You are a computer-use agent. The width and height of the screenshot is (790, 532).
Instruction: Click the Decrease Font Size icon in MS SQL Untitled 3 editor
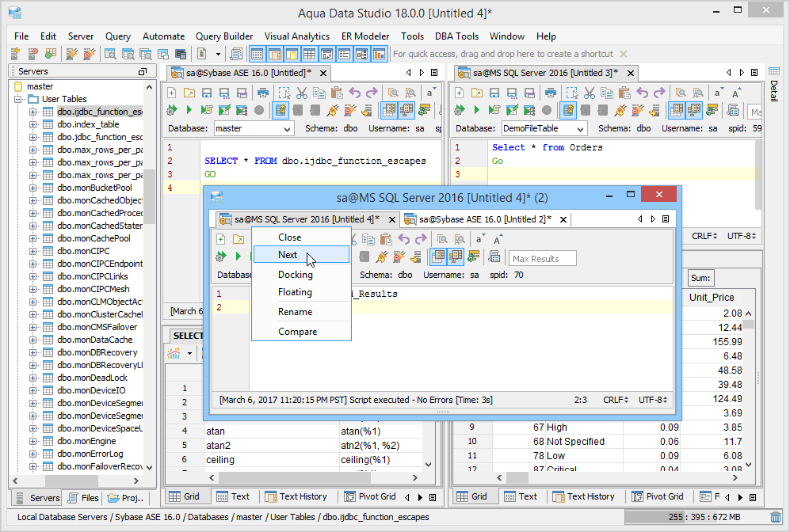click(718, 93)
